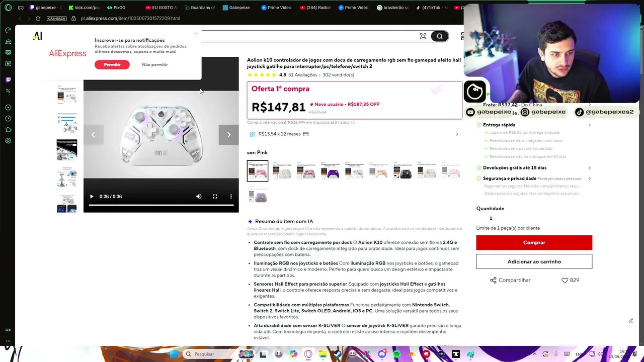644x362 pixels.
Task: Show the next product image
Action: click(228, 135)
